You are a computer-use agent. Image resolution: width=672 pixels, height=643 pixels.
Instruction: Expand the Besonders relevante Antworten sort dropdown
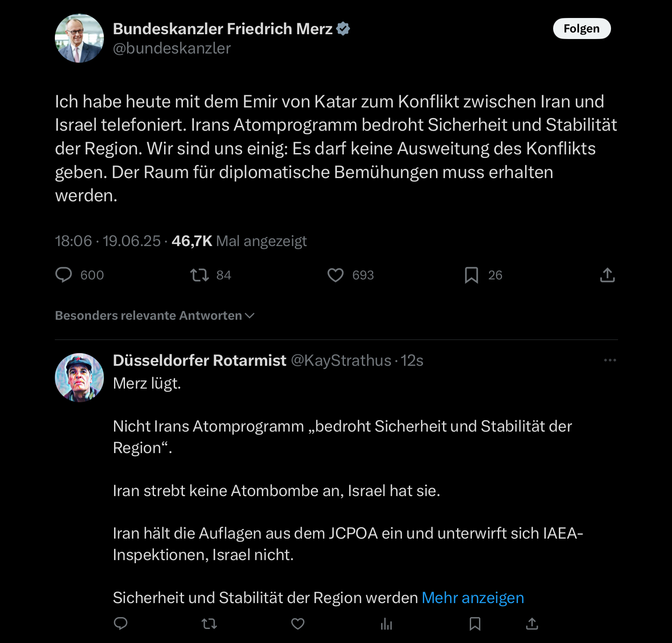(x=154, y=315)
